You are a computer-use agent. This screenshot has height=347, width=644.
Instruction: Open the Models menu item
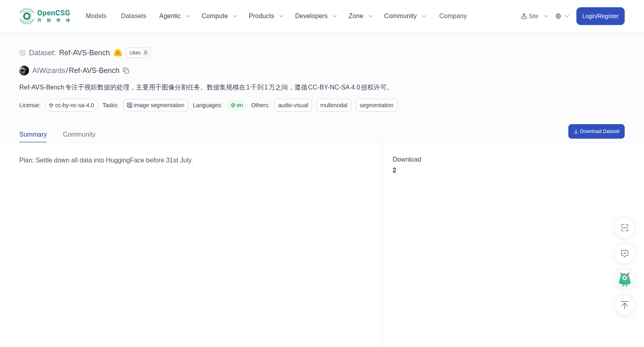tap(96, 16)
